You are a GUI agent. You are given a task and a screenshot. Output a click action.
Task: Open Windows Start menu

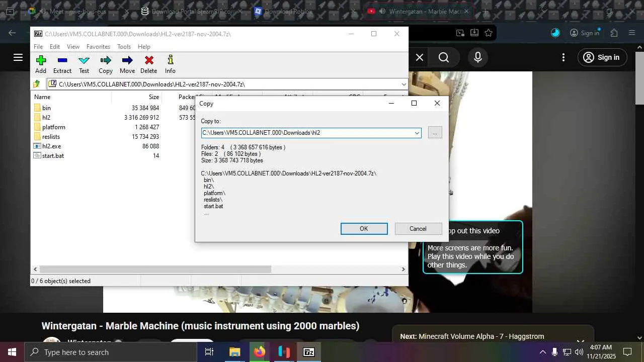click(12, 352)
